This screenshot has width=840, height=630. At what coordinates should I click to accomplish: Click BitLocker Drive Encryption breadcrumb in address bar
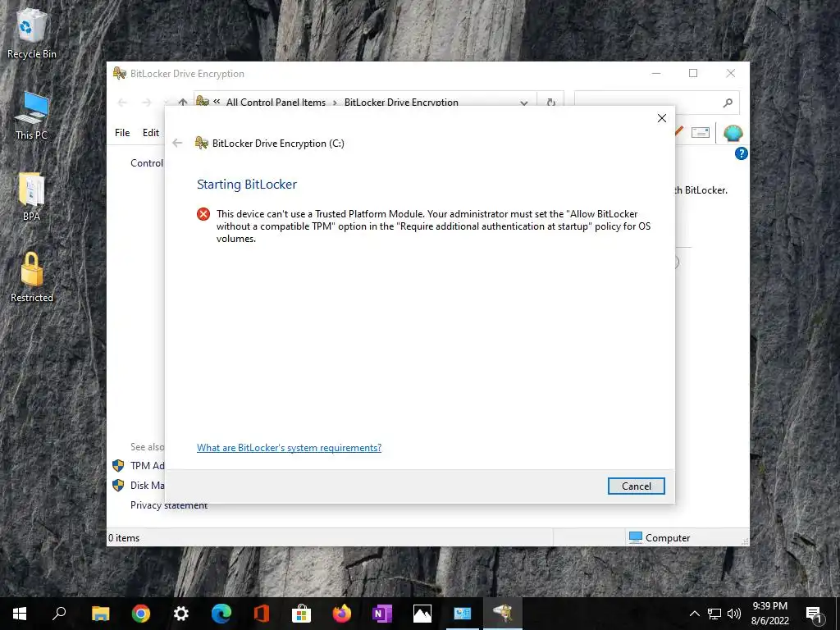pyautogui.click(x=400, y=102)
